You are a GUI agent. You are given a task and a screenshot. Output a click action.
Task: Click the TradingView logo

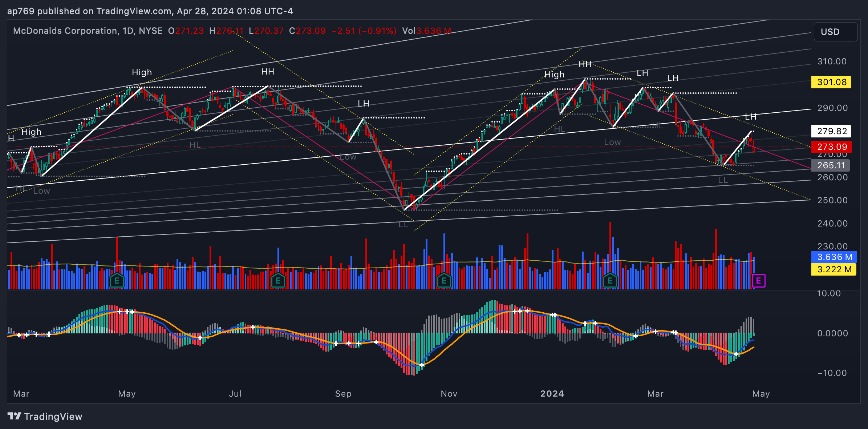(x=45, y=416)
